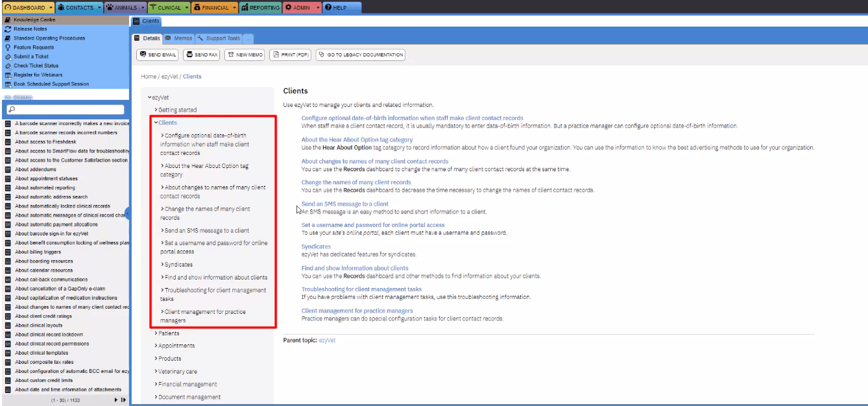Viewport: 868px width, 406px height.
Task: Click the icon beside 'About access to Freshdesk'
Action: [8, 142]
